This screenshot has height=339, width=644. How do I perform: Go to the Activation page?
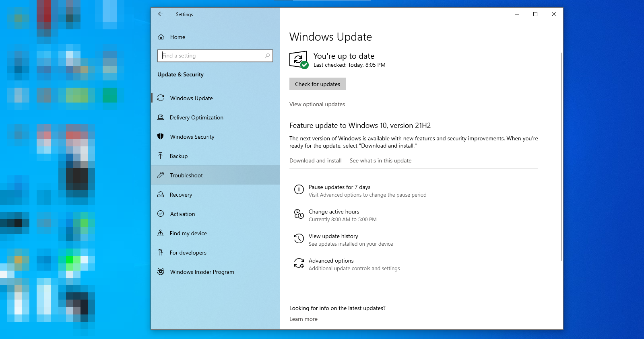(x=215, y=214)
